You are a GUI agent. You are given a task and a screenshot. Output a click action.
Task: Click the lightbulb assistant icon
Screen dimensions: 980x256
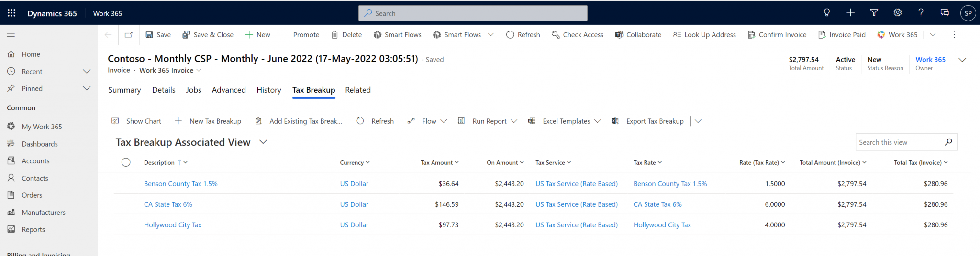click(x=826, y=13)
